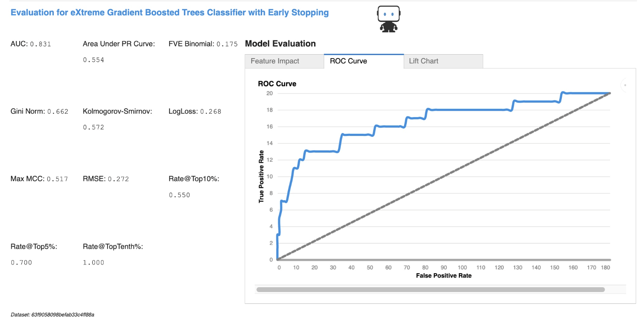This screenshot has height=327, width=644.
Task: Click the False Positive Rate axis title
Action: click(x=443, y=276)
